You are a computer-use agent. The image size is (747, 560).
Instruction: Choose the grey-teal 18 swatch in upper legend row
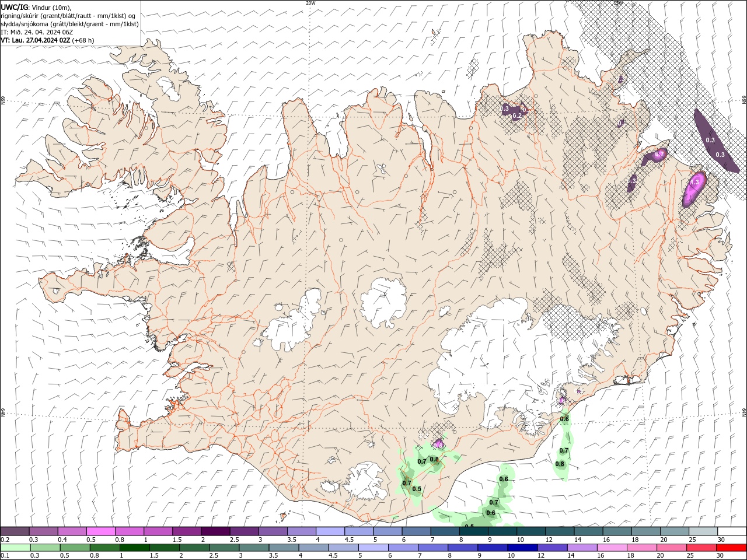(646, 531)
